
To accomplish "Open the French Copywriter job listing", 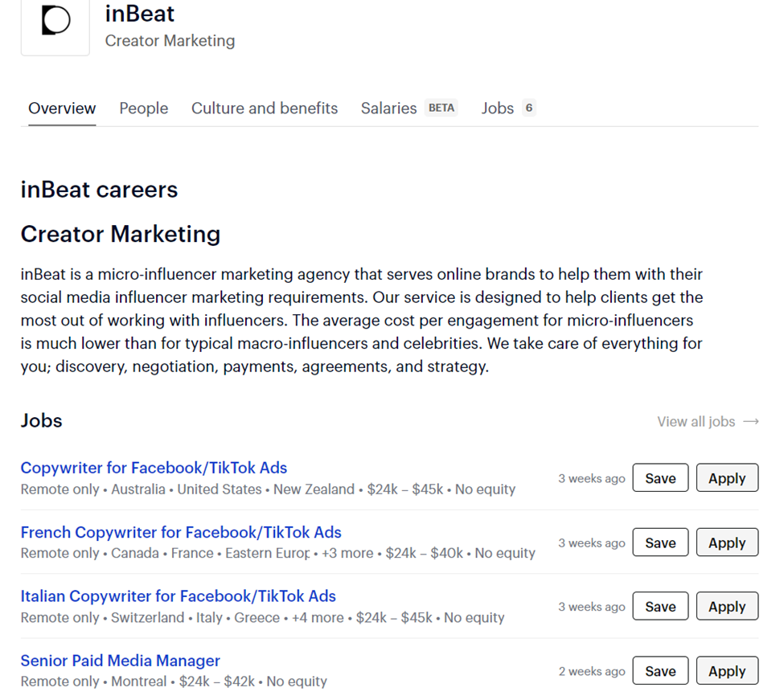I will [x=181, y=532].
